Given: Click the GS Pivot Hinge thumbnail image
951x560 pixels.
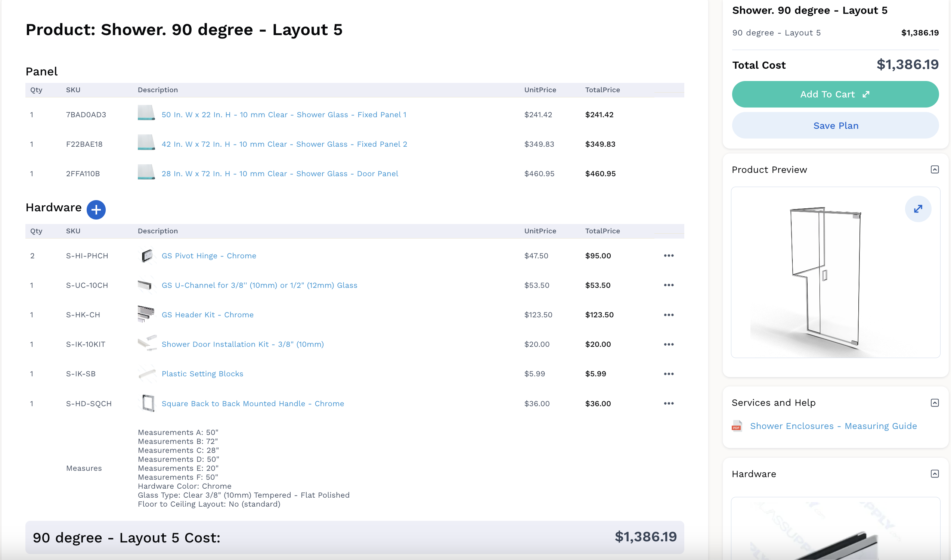Looking at the screenshot, I should click(x=146, y=255).
